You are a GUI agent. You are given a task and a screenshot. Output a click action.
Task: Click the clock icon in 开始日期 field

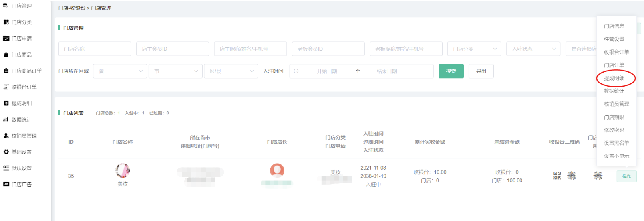click(296, 71)
